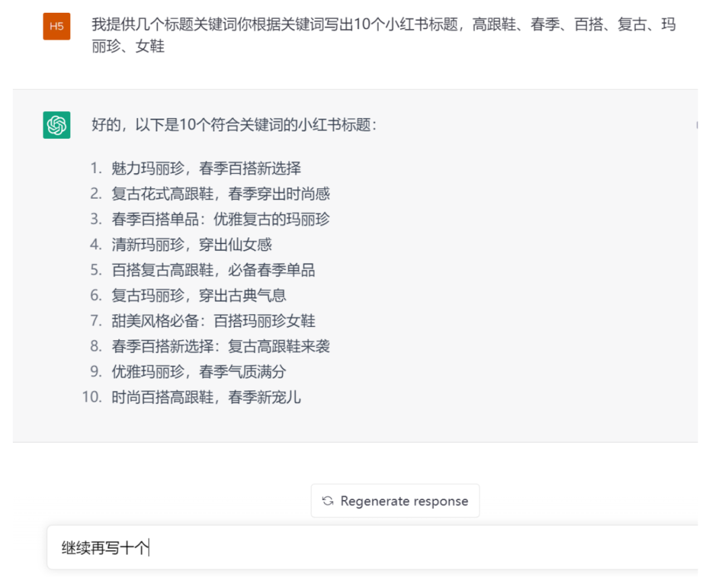Click the green ChatGPT assistant avatar icon

(56, 124)
